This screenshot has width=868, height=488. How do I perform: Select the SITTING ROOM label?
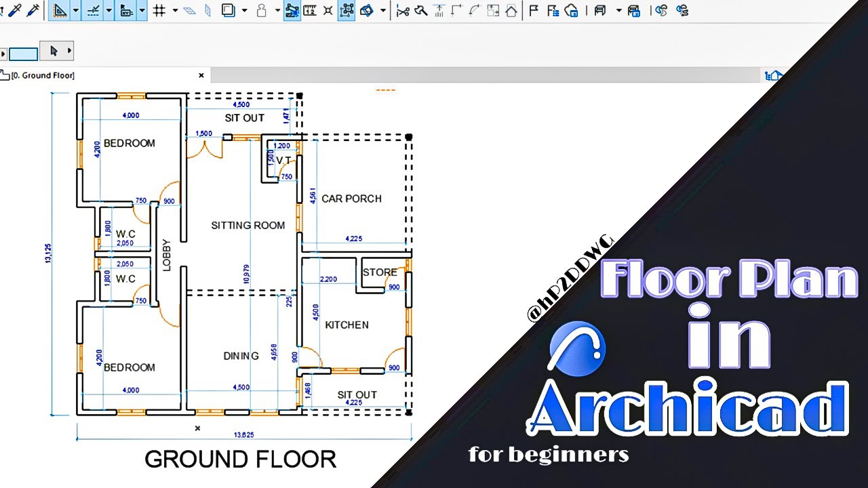click(x=248, y=225)
